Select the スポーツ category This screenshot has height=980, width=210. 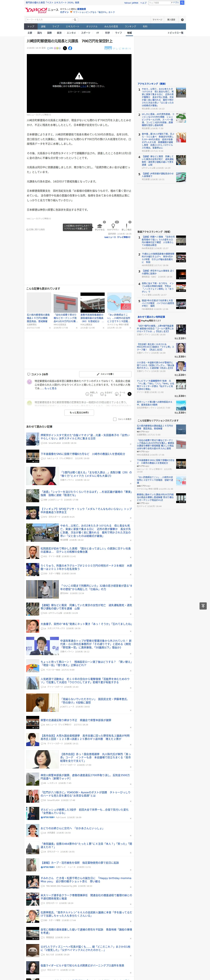pyautogui.click(x=86, y=33)
